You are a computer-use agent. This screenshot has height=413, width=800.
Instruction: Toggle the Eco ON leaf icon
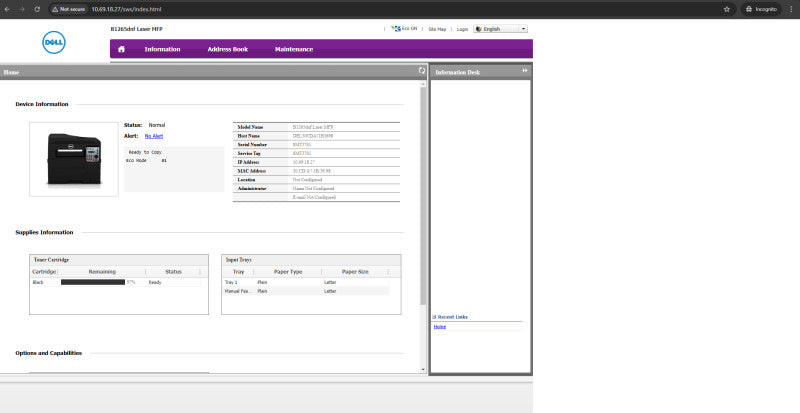pyautogui.click(x=395, y=29)
